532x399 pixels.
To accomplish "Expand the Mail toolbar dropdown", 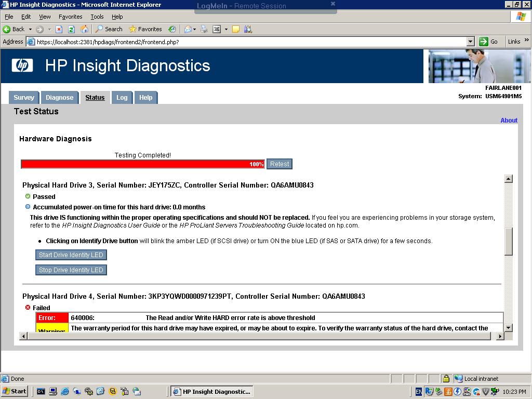I will pyautogui.click(x=194, y=29).
